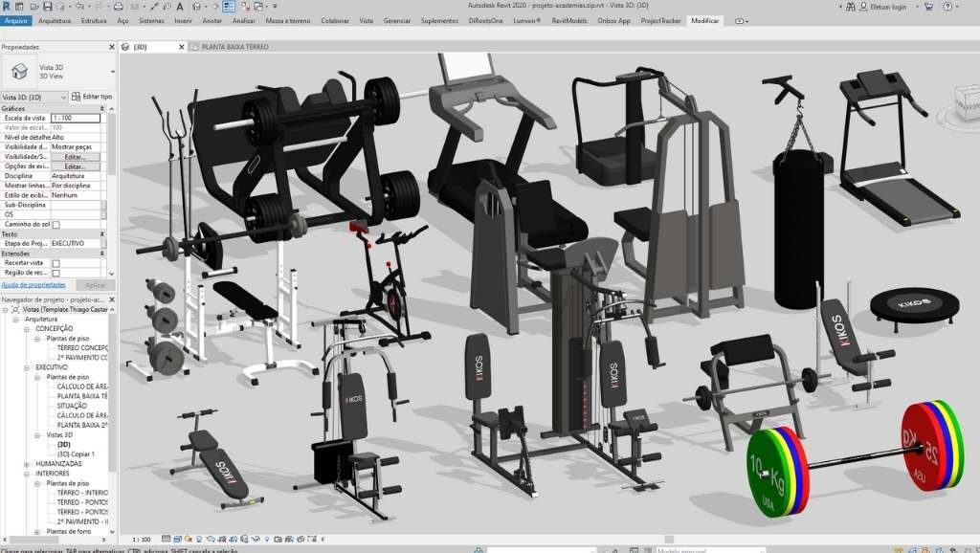The height and width of the screenshot is (553, 980).
Task: Open the Arquitetura ribbon tab
Action: point(54,20)
